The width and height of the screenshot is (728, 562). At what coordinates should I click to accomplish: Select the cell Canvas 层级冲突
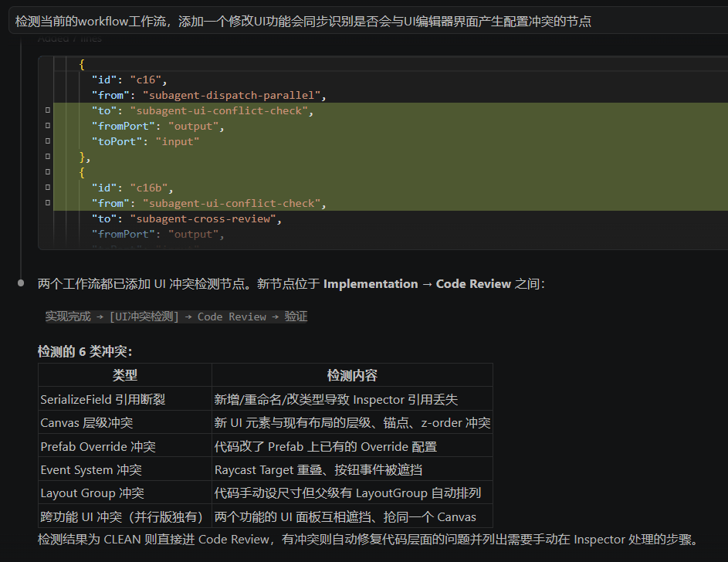125,422
